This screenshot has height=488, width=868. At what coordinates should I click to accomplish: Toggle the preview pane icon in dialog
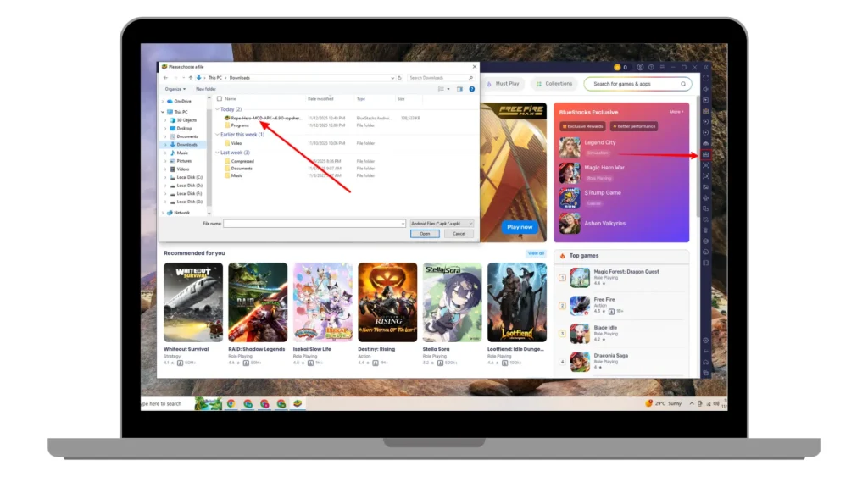pyautogui.click(x=459, y=89)
